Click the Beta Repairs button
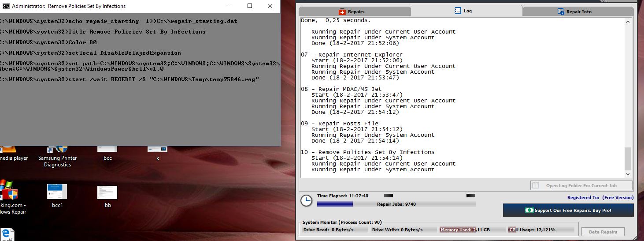 click(603, 232)
